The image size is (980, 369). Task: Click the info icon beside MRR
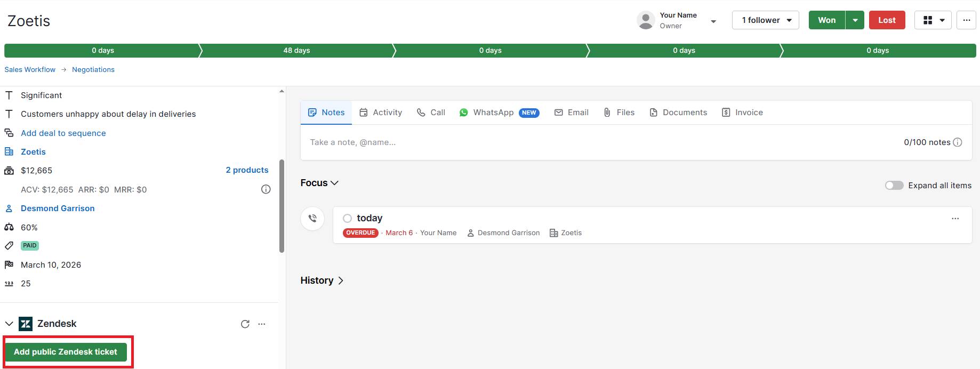[x=266, y=189]
